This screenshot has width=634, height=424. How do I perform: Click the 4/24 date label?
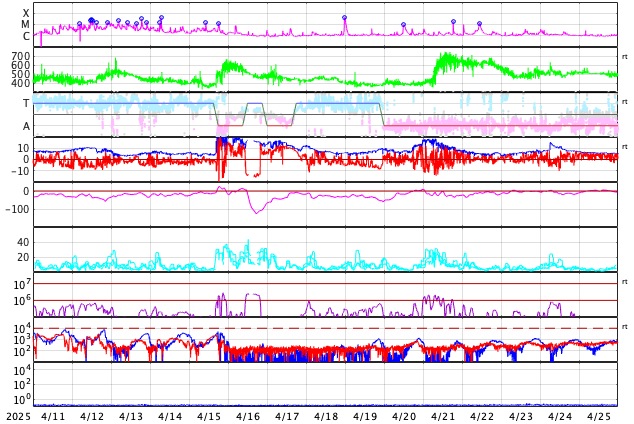[560, 416]
